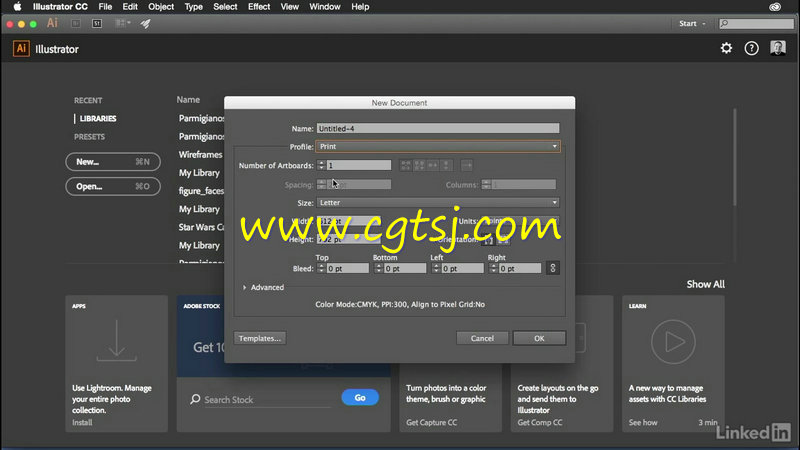800x450 pixels.
Task: Open the Bridge (Br) toolbar icon
Action: (76, 23)
